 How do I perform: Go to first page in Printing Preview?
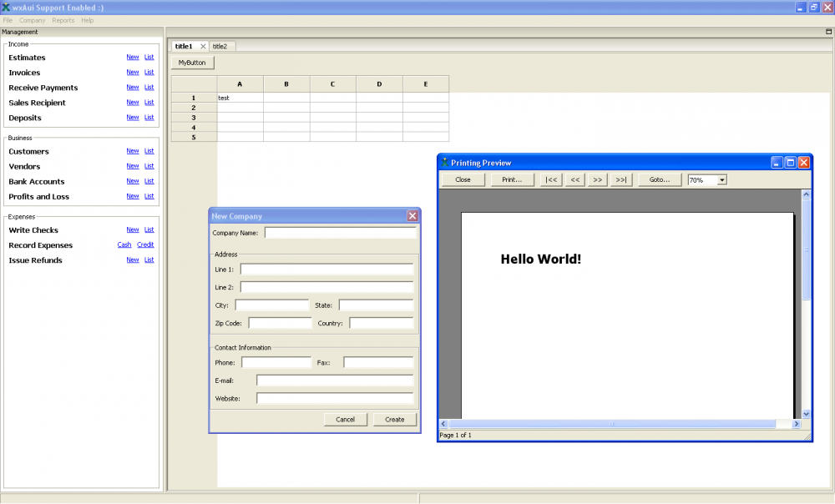(551, 180)
